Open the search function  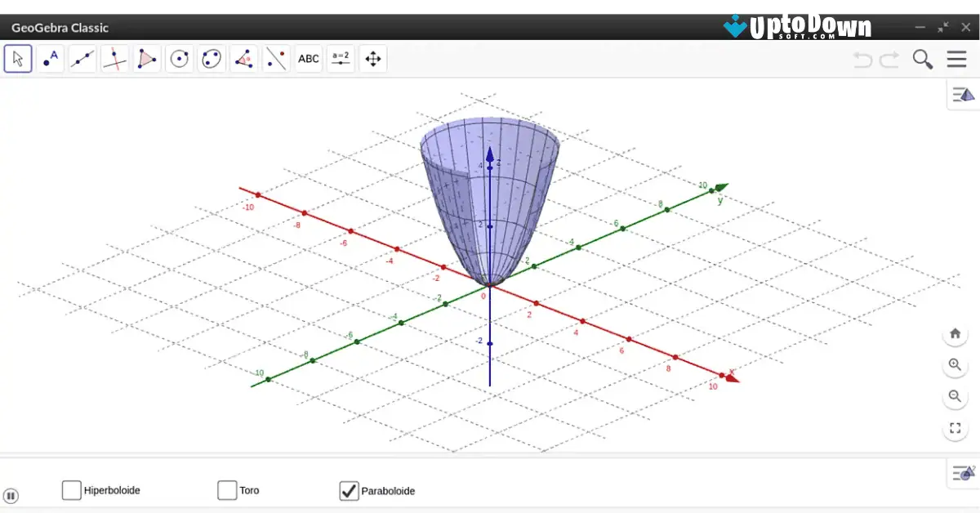pos(922,59)
